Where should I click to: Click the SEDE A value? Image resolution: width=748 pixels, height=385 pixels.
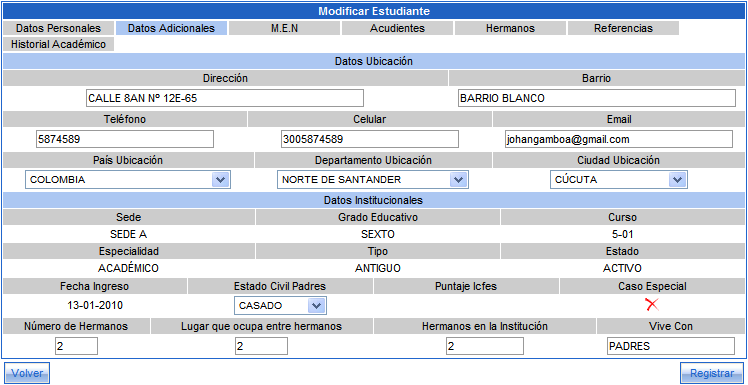click(x=128, y=234)
